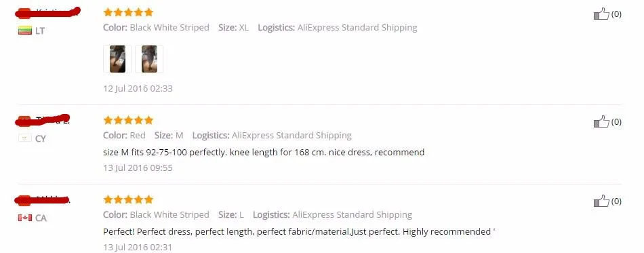This screenshot has width=644, height=253.
Task: Click five-star rating of Red size M review
Action: [x=128, y=120]
